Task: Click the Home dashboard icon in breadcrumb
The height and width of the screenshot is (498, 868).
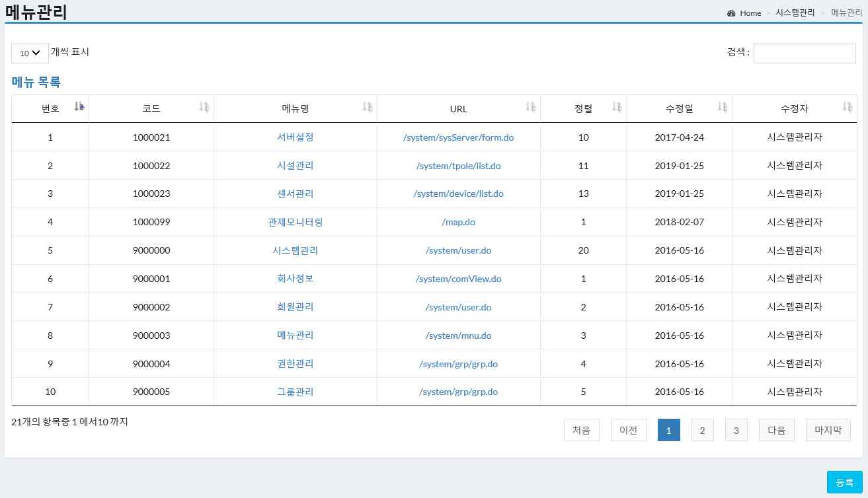Action: [731, 13]
